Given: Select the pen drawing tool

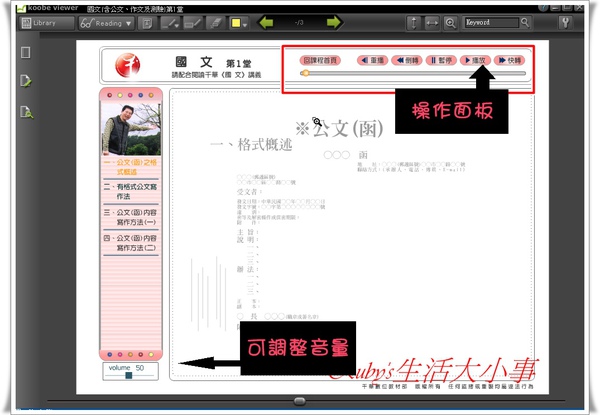Looking at the screenshot, I should (170, 23).
